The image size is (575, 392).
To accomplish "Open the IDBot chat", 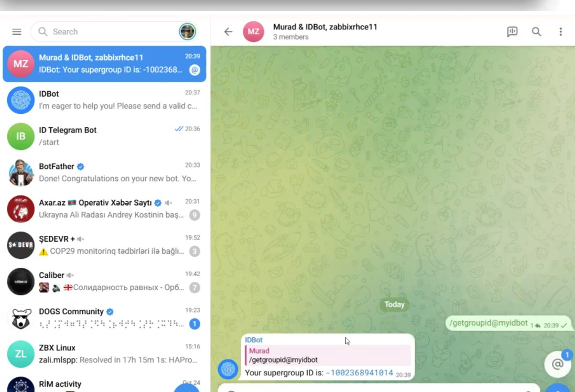I will (105, 100).
